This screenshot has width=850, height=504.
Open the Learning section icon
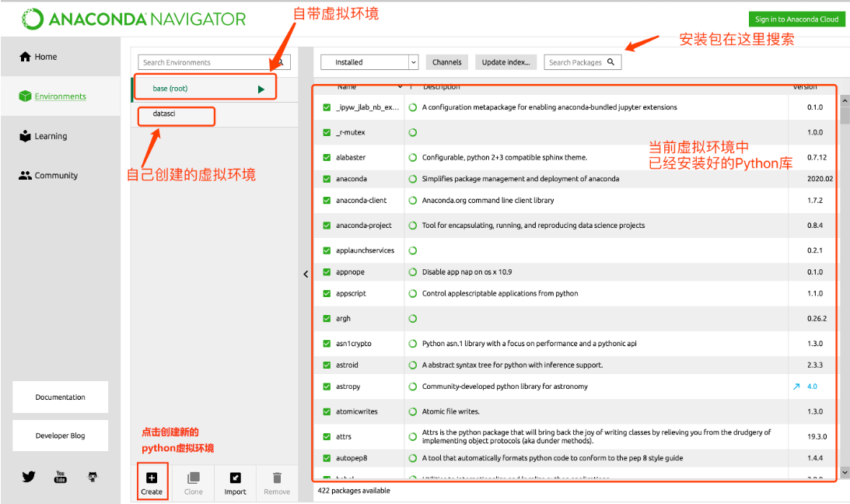point(26,135)
